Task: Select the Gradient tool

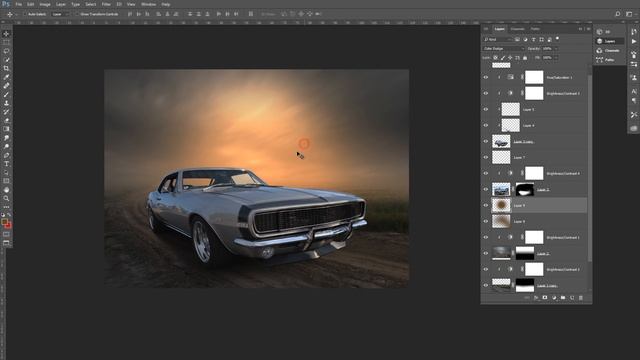Action: point(6,129)
